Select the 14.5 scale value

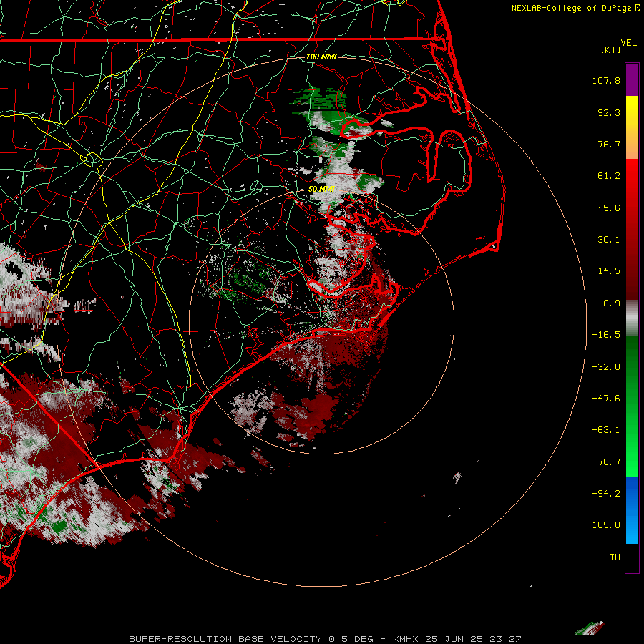(x=609, y=271)
